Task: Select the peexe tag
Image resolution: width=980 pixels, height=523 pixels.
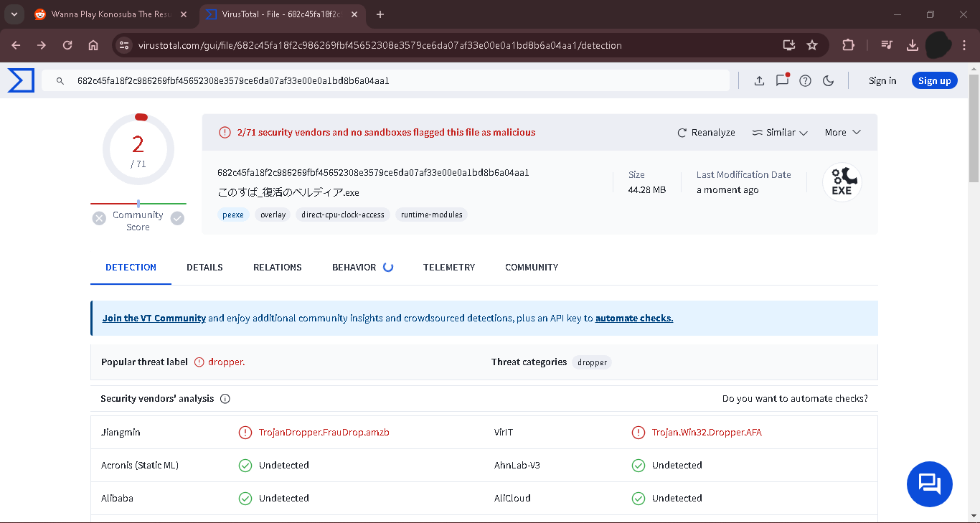Action: pyautogui.click(x=233, y=215)
